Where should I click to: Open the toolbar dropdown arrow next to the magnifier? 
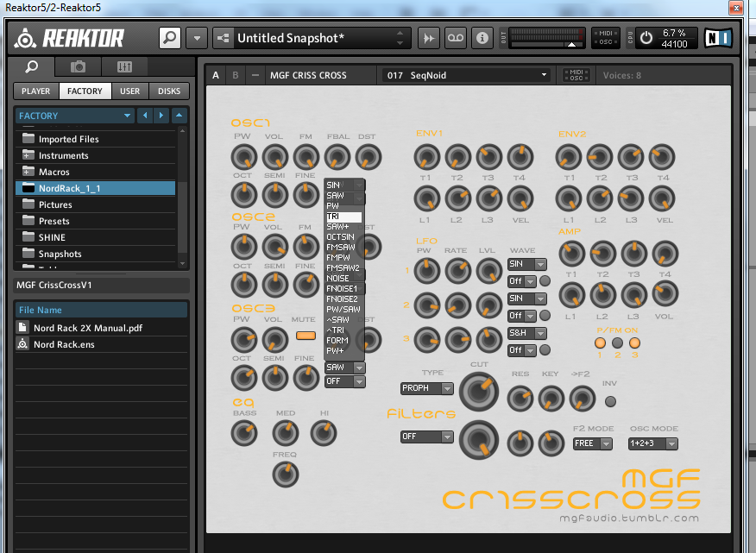197,38
